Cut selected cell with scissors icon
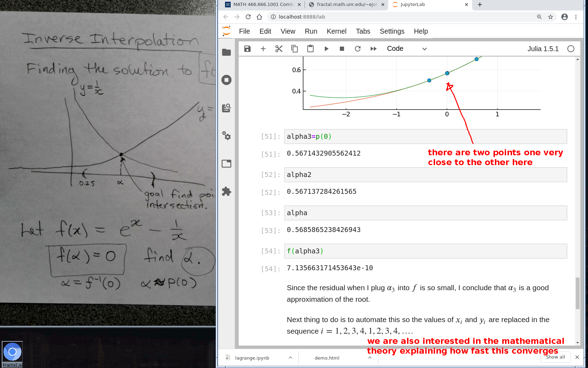588x368 pixels. tap(279, 49)
